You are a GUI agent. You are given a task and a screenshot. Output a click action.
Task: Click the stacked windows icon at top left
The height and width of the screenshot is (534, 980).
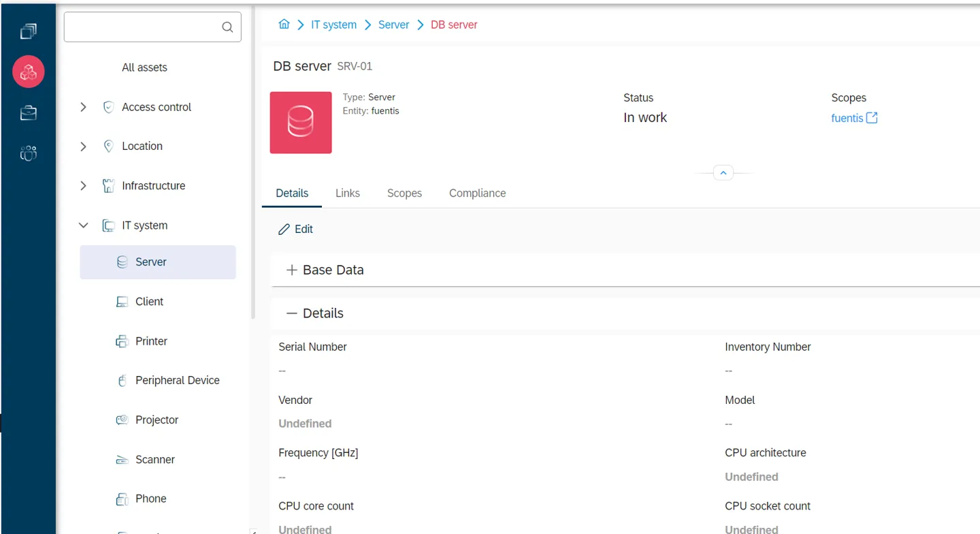[x=29, y=31]
